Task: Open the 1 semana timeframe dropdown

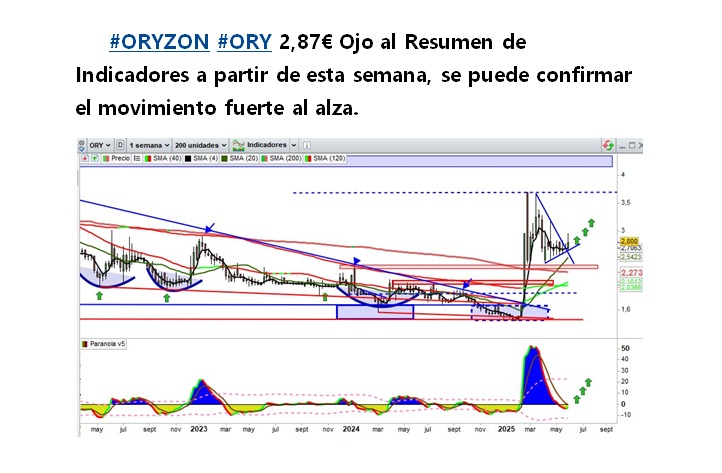Action: pos(149,145)
